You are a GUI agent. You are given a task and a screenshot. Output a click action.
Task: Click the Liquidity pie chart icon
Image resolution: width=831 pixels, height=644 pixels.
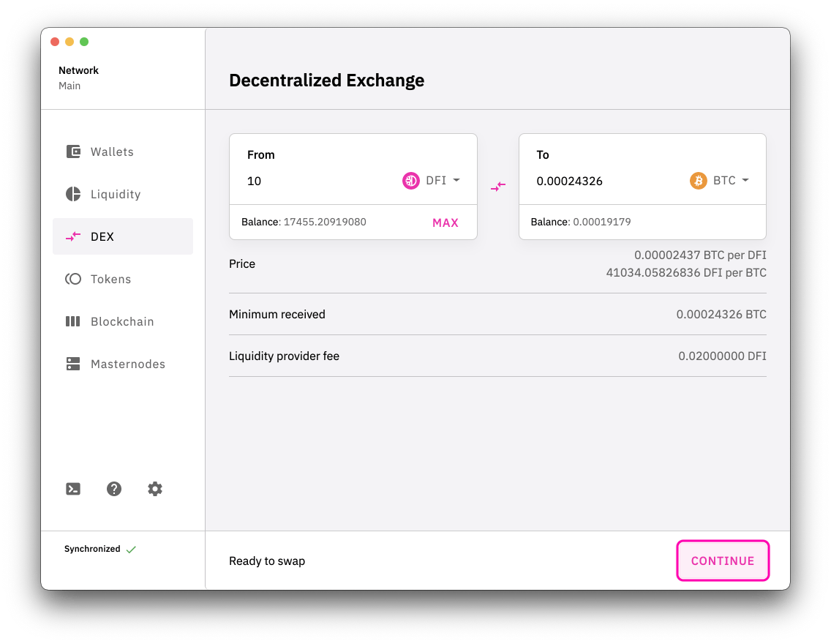73,195
